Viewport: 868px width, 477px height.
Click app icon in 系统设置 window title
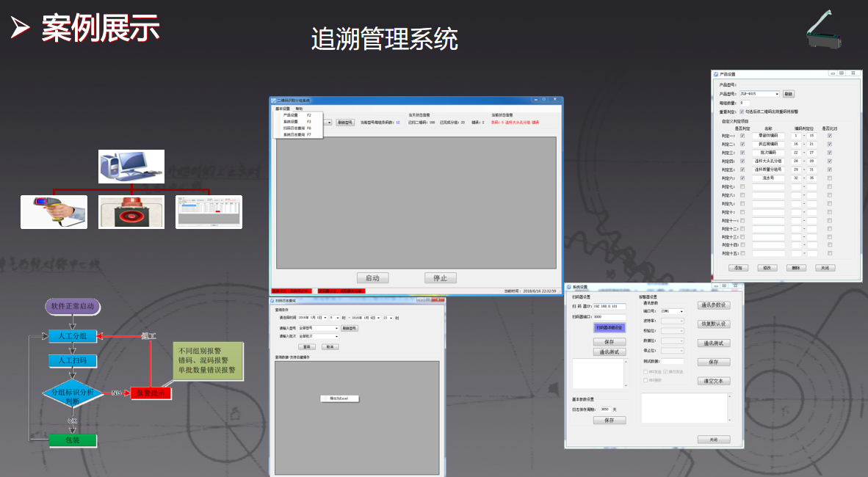(569, 287)
